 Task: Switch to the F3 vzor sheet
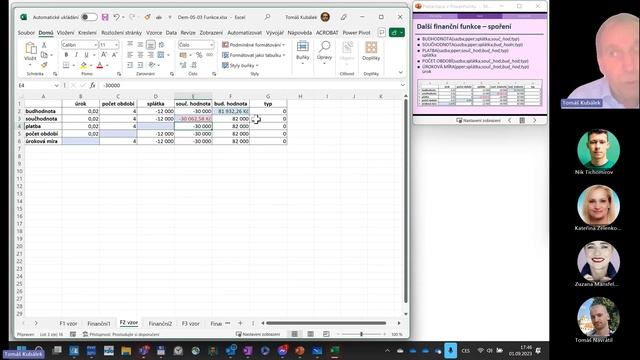(x=191, y=323)
